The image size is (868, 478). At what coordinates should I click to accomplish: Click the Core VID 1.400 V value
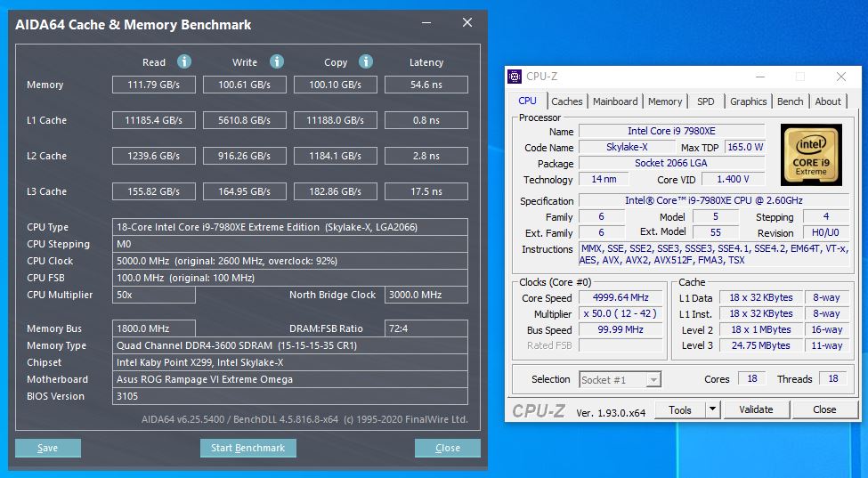pyautogui.click(x=733, y=179)
